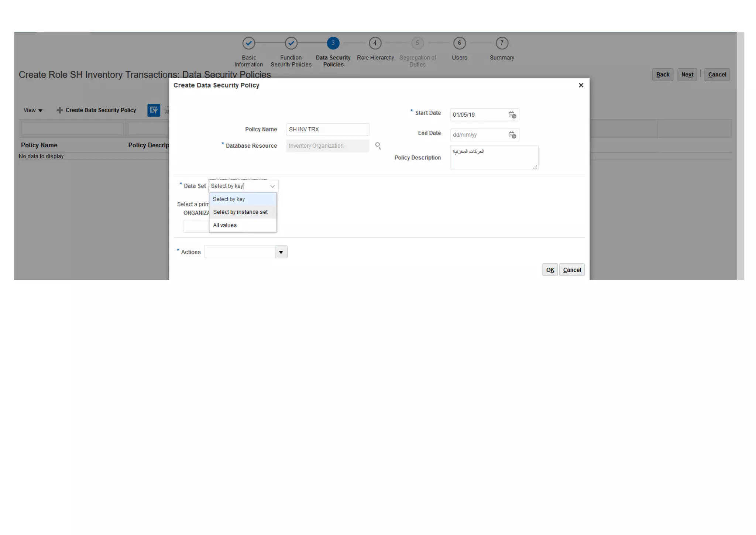
Task: Click the Database Resource search magnifier icon
Action: (x=378, y=146)
